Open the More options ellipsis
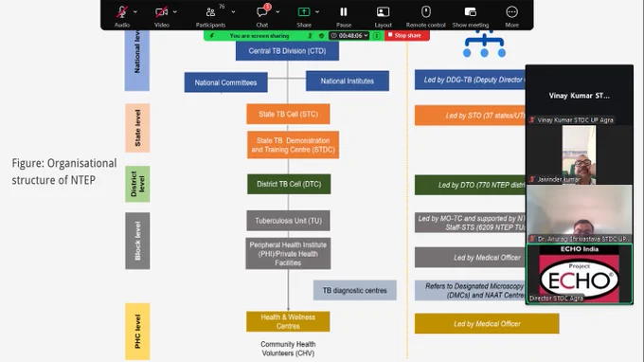Screen dimensions: 644x362 [511, 12]
